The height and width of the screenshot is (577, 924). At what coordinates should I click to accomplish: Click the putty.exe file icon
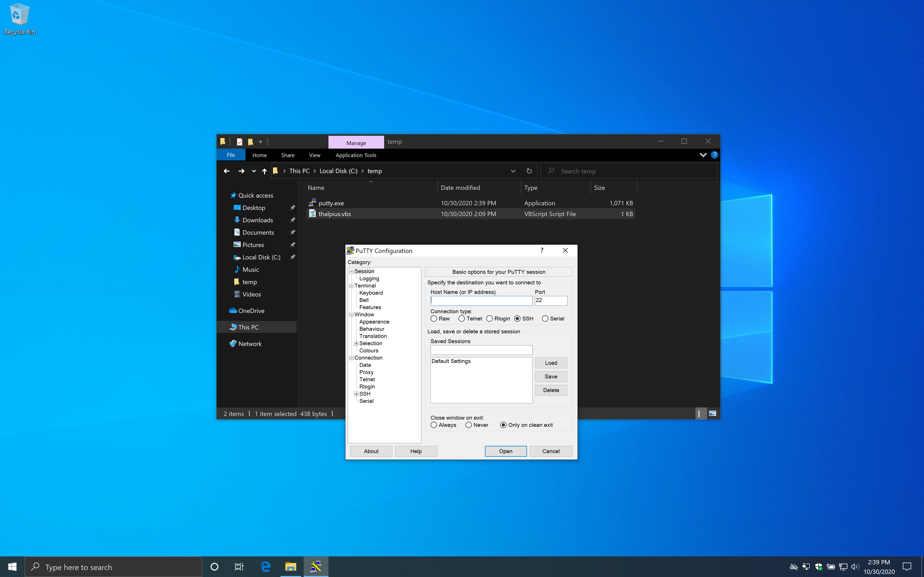[312, 203]
